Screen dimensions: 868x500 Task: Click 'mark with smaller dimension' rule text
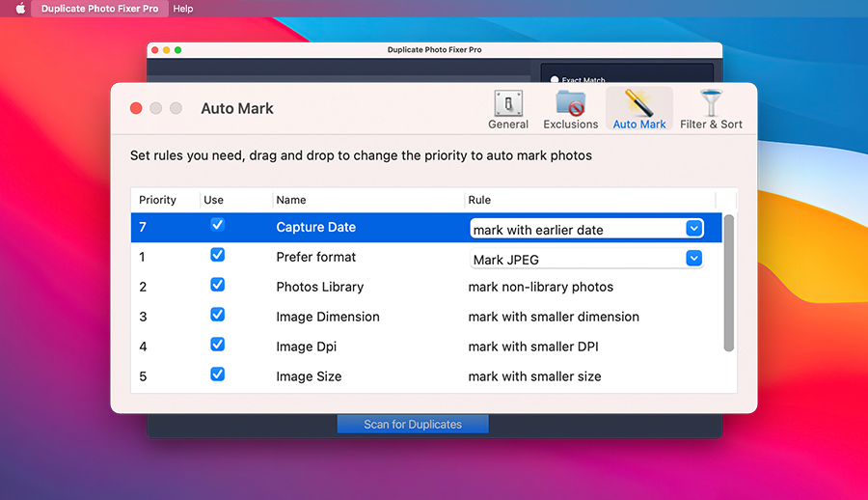(554, 317)
